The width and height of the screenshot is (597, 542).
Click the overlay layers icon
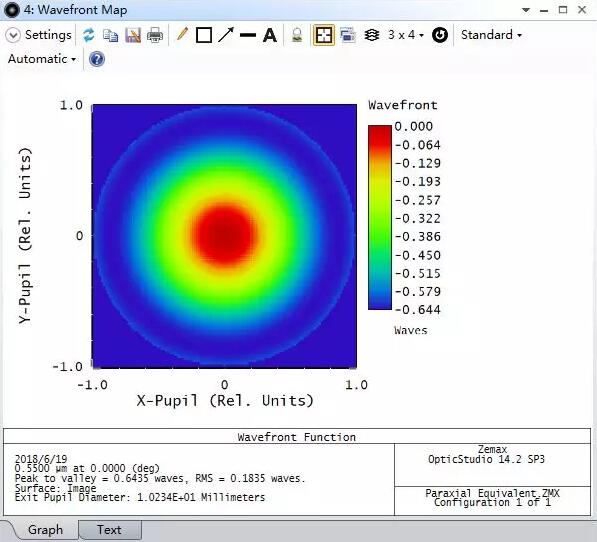[372, 35]
